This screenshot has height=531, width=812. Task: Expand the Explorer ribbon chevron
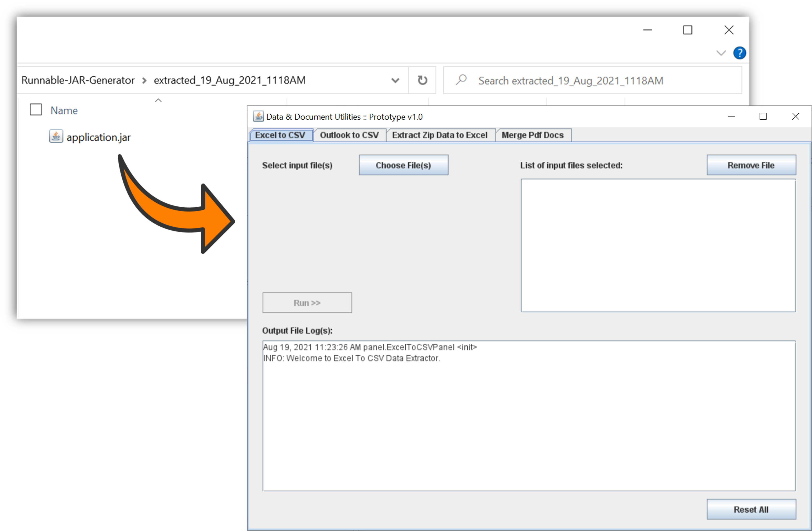[721, 53]
